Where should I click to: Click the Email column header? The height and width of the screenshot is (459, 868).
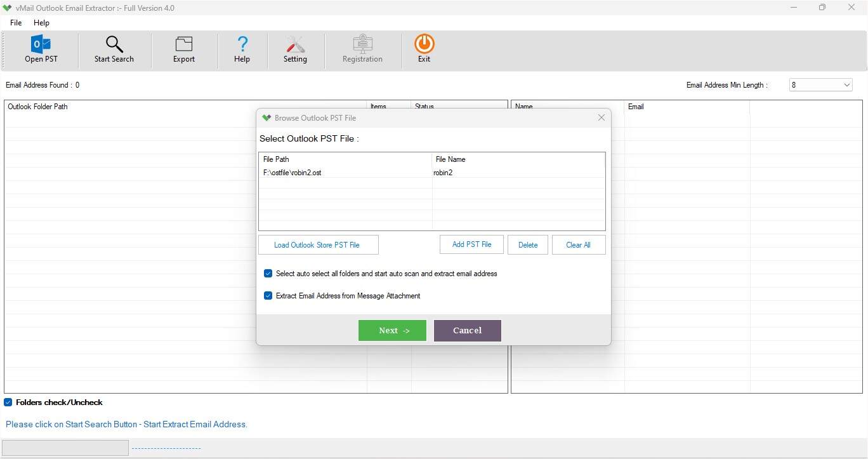687,107
